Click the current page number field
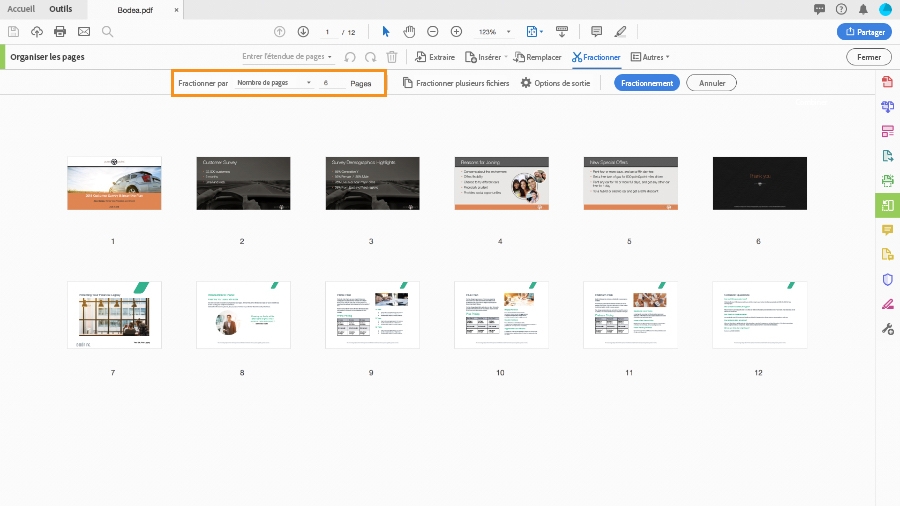The image size is (900, 506). tap(328, 32)
